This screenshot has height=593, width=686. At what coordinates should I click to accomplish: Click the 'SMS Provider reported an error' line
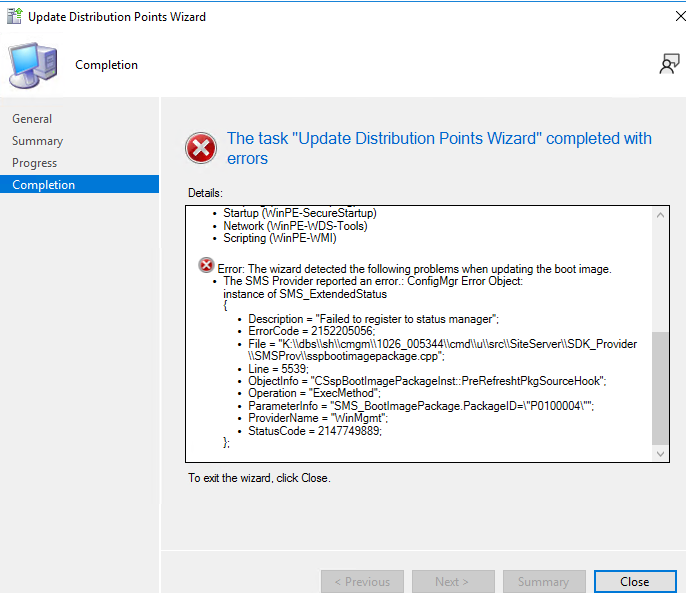coord(373,281)
